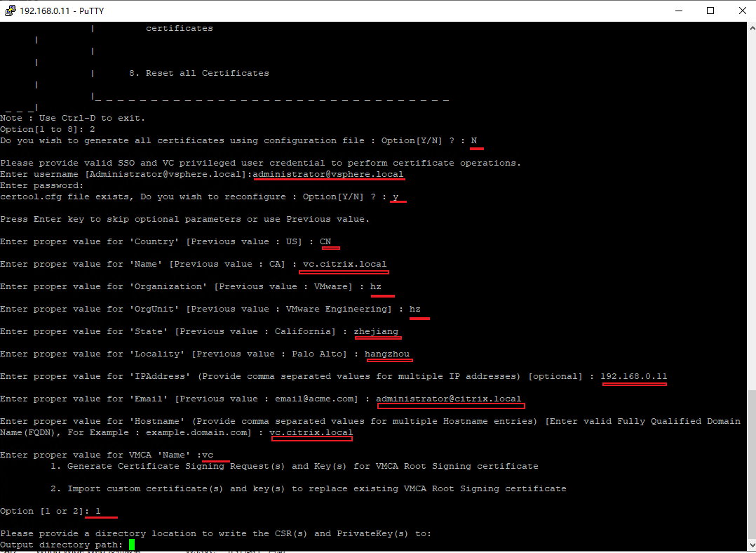Click the Hostname value vc.citrix.local

[311, 432]
